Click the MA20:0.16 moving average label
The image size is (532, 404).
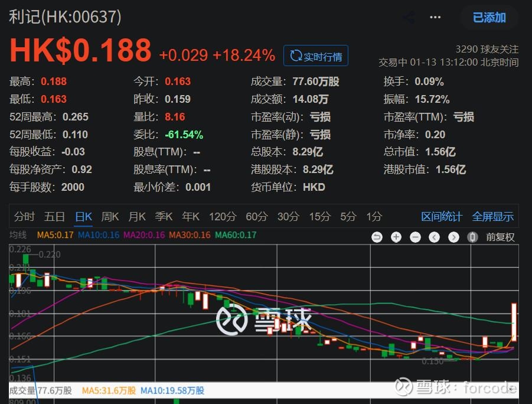pyautogui.click(x=144, y=235)
